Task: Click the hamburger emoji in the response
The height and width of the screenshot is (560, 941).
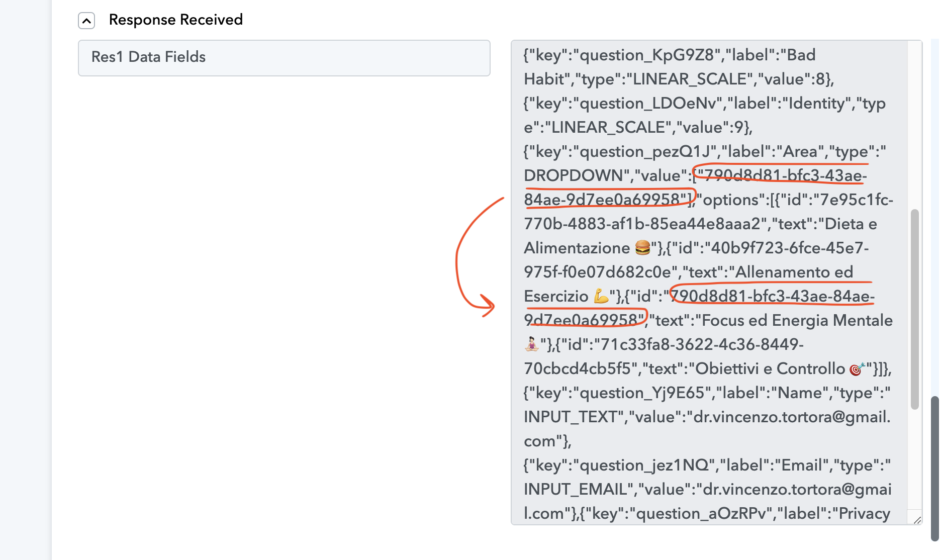Action: [642, 247]
